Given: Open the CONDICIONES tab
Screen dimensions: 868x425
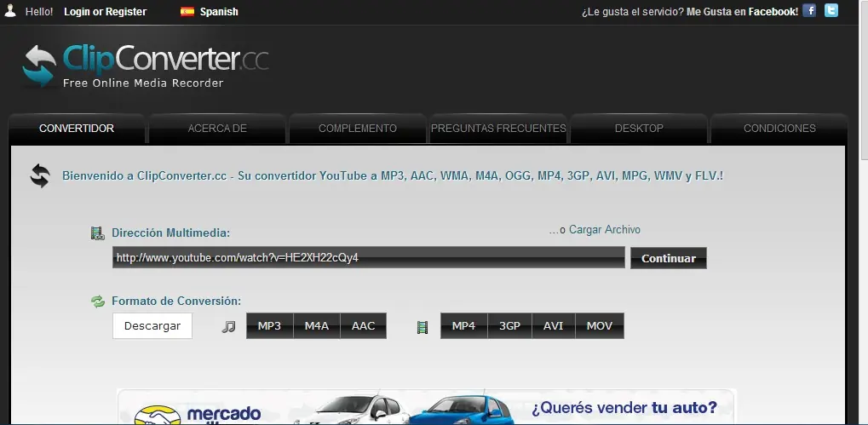Looking at the screenshot, I should click(779, 129).
